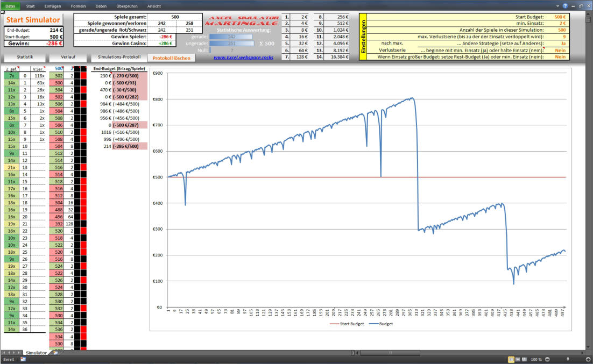The width and height of the screenshot is (593, 364).
Task: Adjust the zoom slider handle
Action: click(x=568, y=359)
